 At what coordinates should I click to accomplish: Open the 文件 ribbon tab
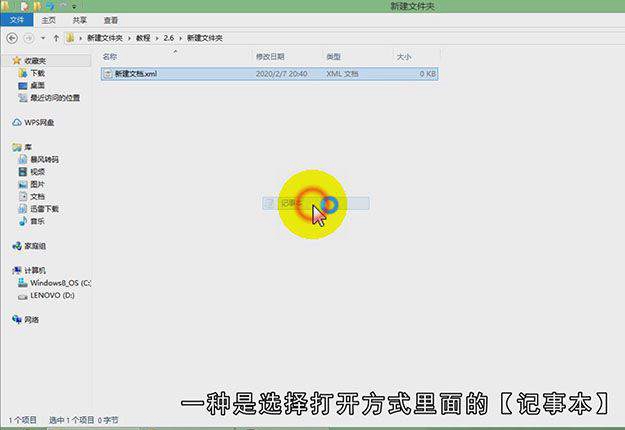click(17, 20)
